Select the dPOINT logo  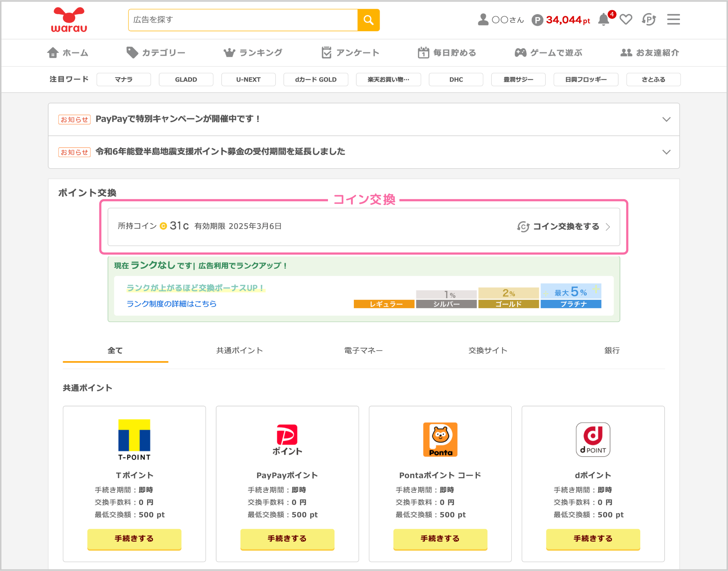593,440
